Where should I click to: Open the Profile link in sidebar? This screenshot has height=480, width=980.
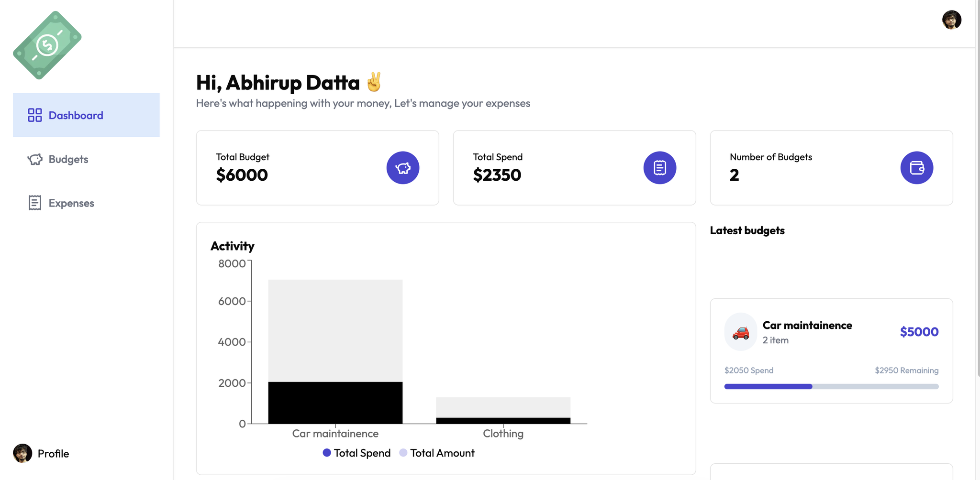(x=53, y=454)
